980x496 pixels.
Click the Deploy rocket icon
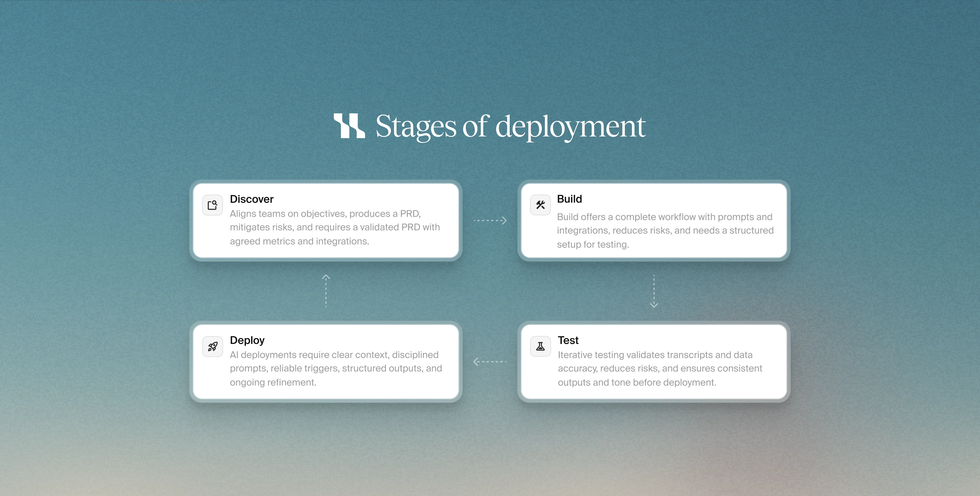(212, 347)
